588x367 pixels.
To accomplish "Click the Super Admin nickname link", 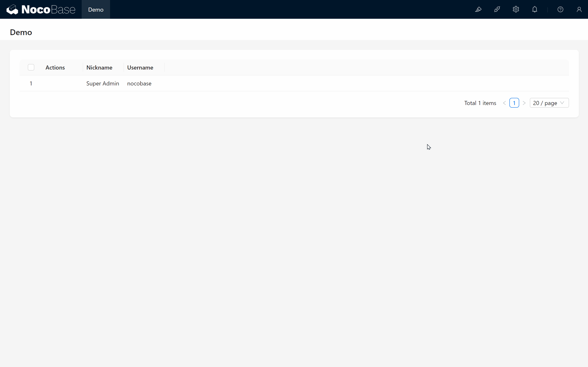I will pos(102,83).
